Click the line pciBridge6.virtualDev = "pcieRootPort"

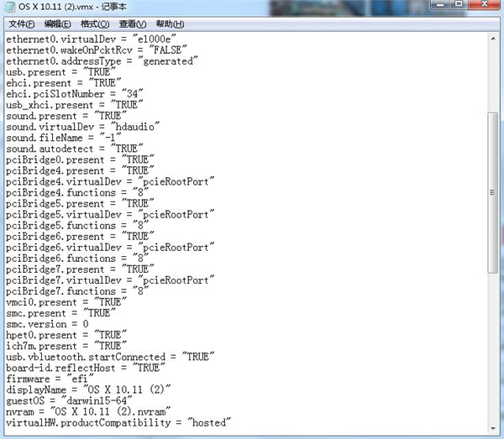110,247
